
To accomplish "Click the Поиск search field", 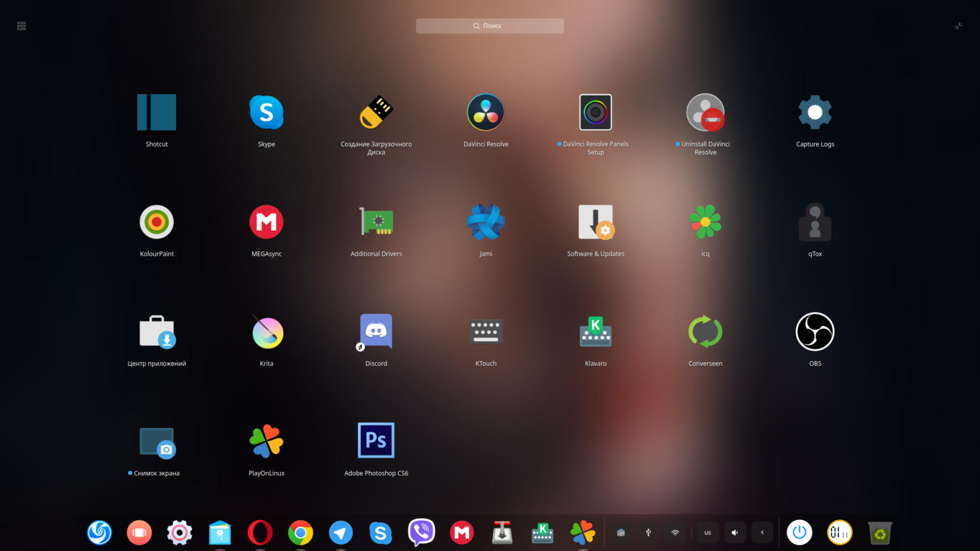I will point(490,26).
